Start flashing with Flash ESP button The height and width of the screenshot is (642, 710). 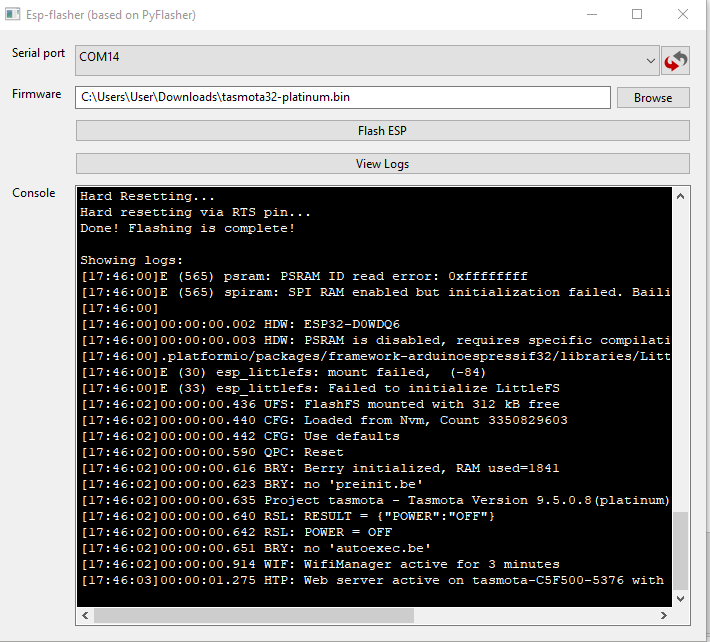click(382, 131)
